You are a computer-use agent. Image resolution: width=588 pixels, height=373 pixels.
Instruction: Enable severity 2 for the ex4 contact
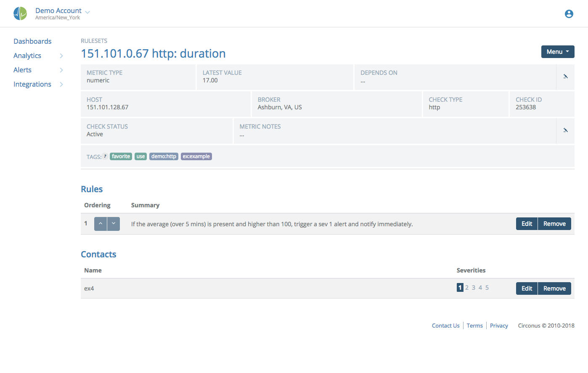click(x=466, y=287)
